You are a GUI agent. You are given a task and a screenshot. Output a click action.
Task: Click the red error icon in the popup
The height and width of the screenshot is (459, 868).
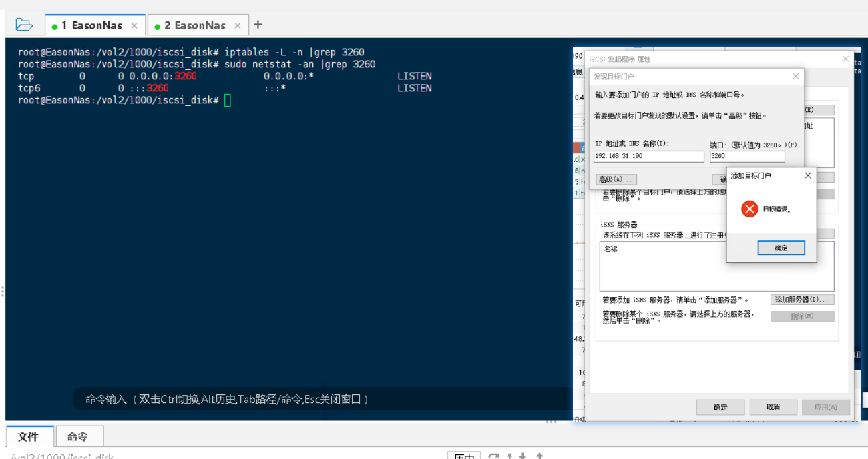tap(749, 209)
